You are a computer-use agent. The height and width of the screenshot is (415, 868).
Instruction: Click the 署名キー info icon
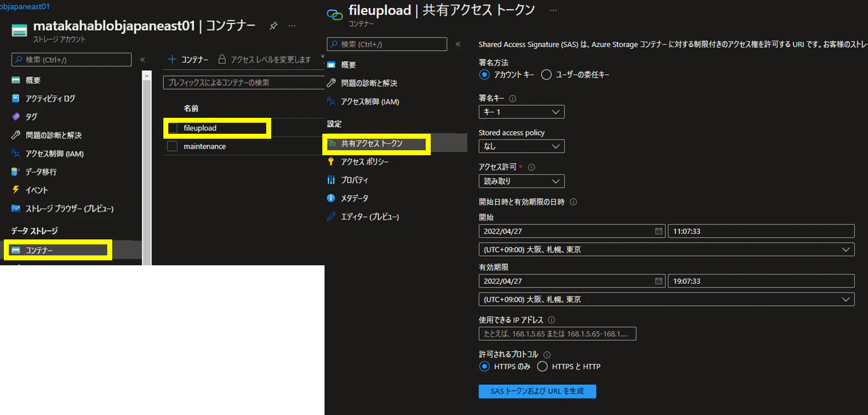coord(513,99)
